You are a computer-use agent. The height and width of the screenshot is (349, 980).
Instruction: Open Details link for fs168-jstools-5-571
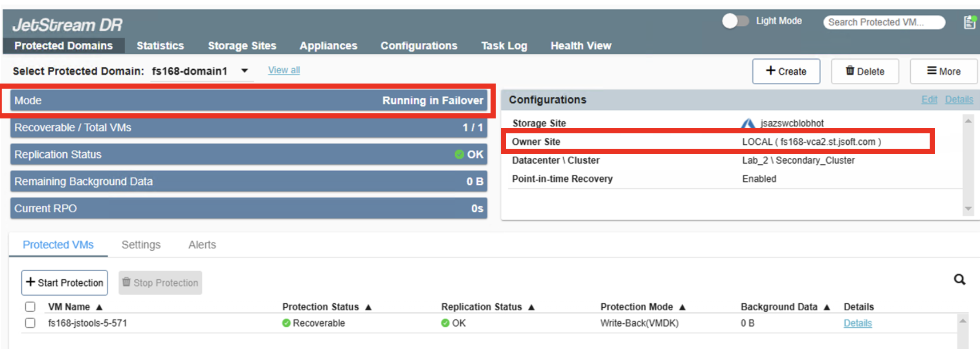[x=858, y=323]
